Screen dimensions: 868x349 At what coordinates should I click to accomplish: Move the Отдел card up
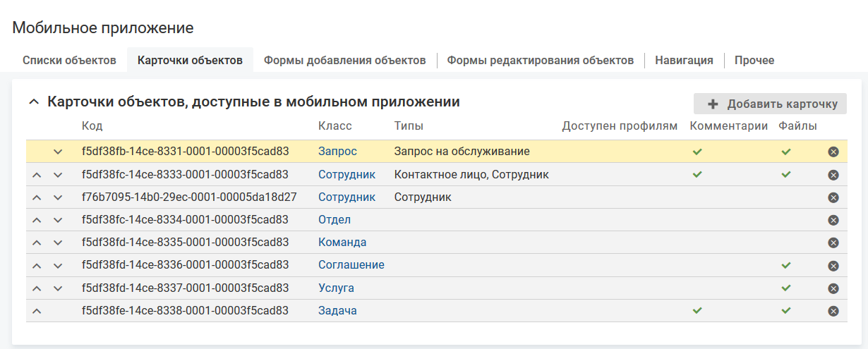pos(36,220)
